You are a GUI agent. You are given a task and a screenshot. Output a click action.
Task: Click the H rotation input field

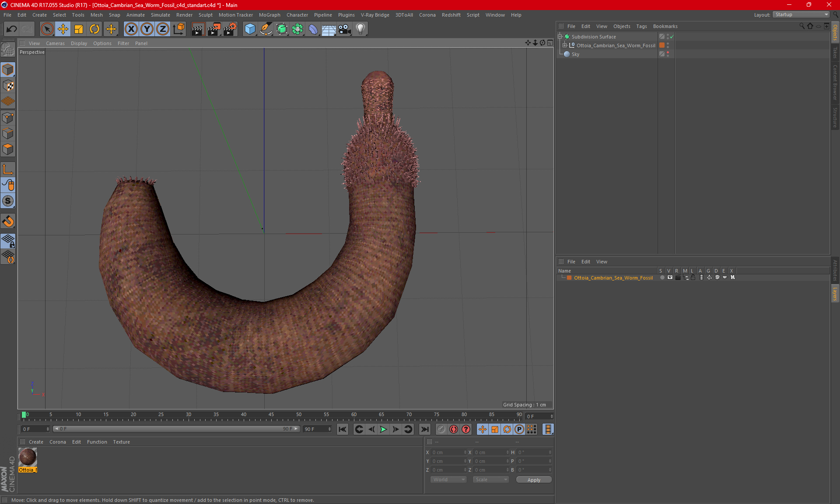click(534, 452)
